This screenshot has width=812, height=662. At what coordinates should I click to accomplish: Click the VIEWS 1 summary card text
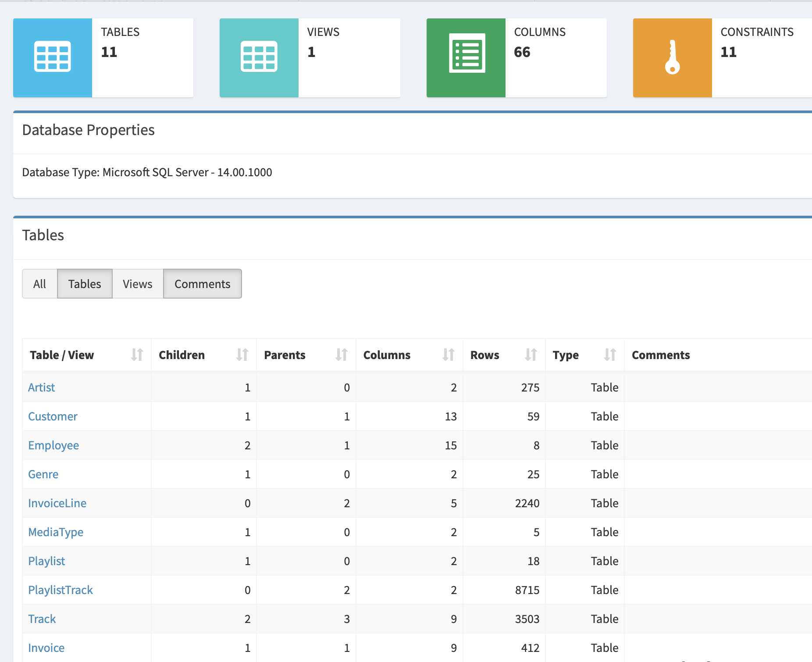point(323,43)
